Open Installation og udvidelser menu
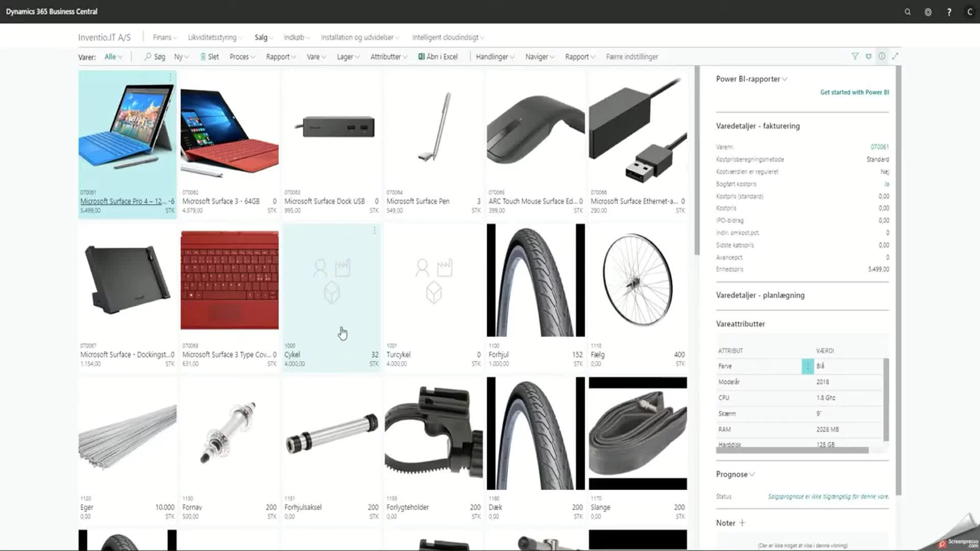Viewport: 980px width, 551px height. click(x=360, y=37)
